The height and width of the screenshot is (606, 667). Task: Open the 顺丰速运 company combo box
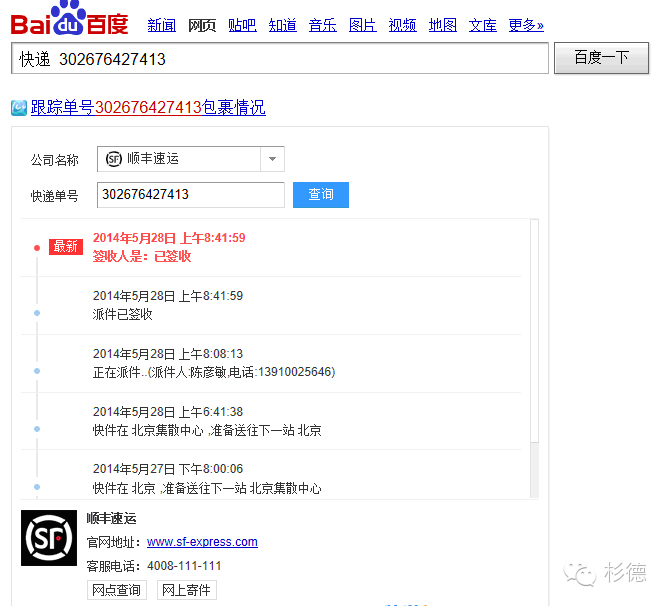point(191,159)
